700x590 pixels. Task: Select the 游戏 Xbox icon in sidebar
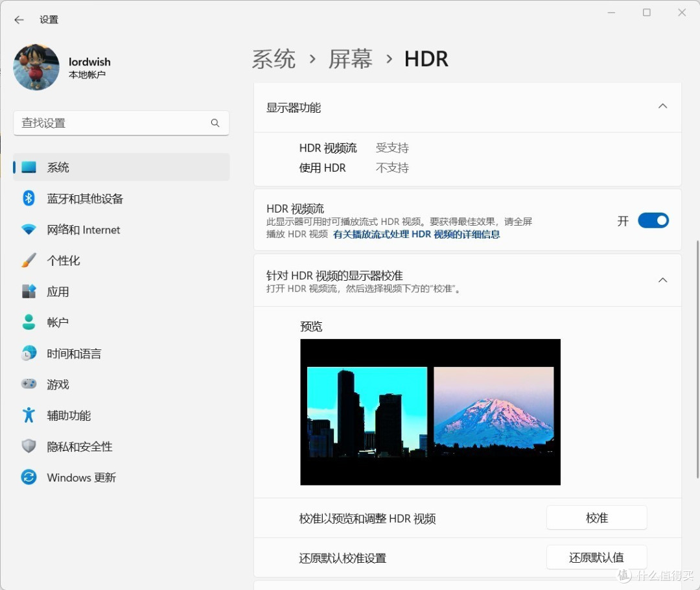(29, 384)
